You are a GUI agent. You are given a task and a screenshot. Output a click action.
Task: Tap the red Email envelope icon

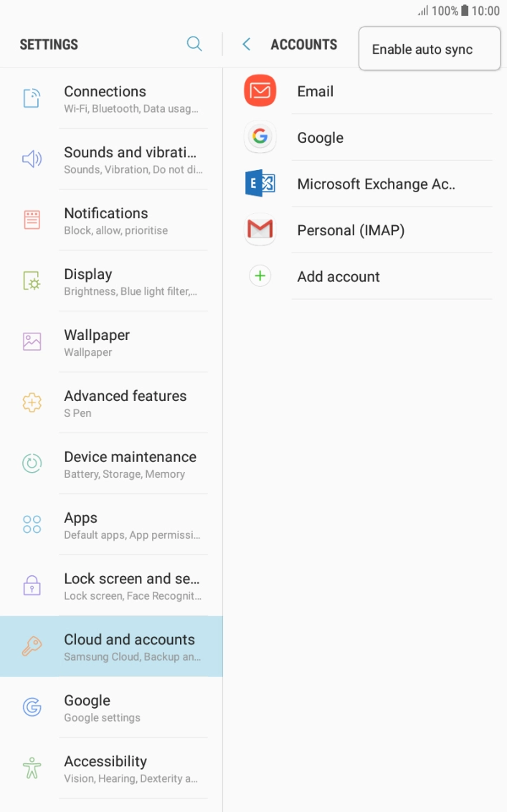pos(260,90)
